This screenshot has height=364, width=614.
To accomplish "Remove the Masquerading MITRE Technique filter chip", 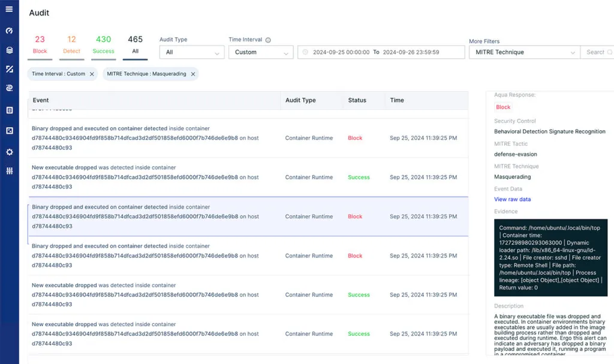I will tap(192, 74).
